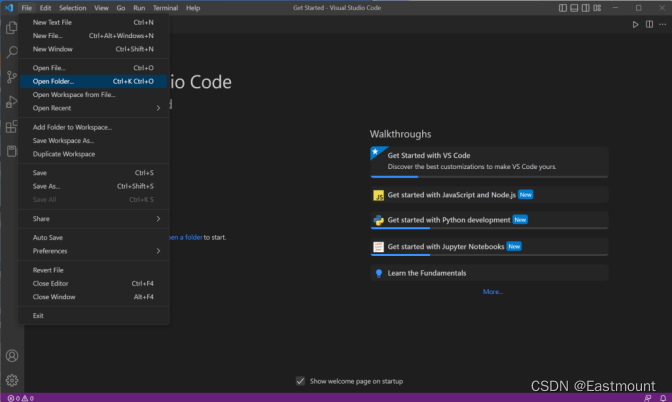Viewport: 672px width, 402px height.
Task: Open the Manage gear icon
Action: [x=12, y=380]
